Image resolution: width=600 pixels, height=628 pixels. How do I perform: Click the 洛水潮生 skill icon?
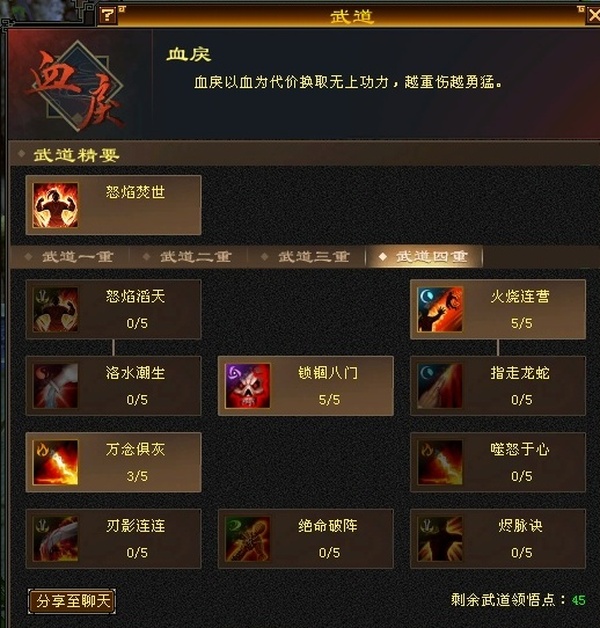(x=55, y=386)
